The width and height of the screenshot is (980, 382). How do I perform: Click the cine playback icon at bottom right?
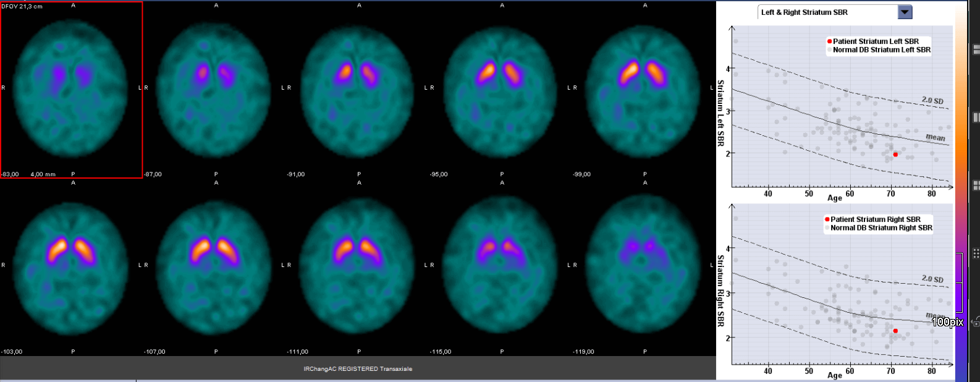tap(976, 322)
